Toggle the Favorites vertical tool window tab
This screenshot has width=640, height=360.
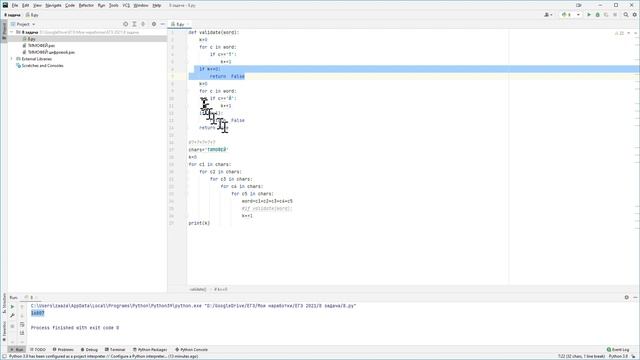pyautogui.click(x=4, y=331)
